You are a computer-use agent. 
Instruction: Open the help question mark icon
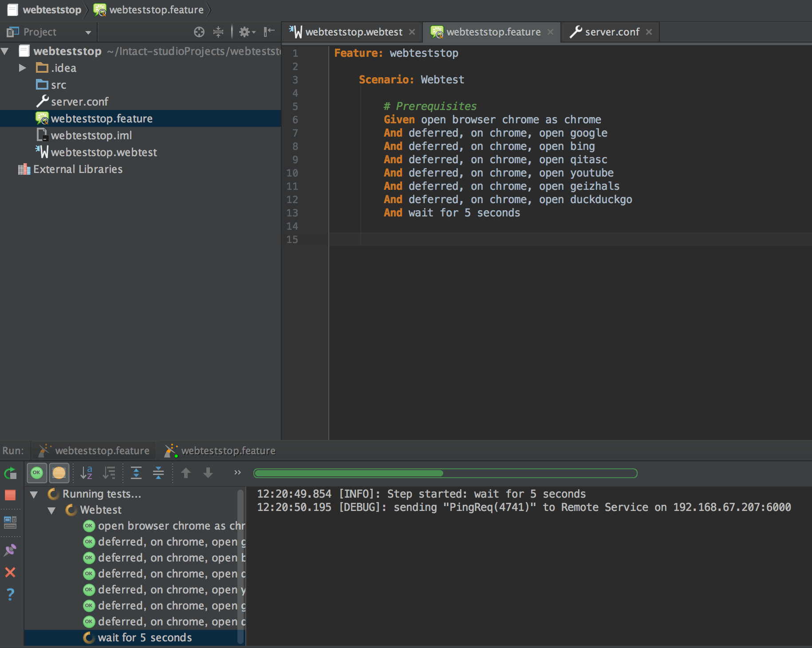[x=10, y=594]
